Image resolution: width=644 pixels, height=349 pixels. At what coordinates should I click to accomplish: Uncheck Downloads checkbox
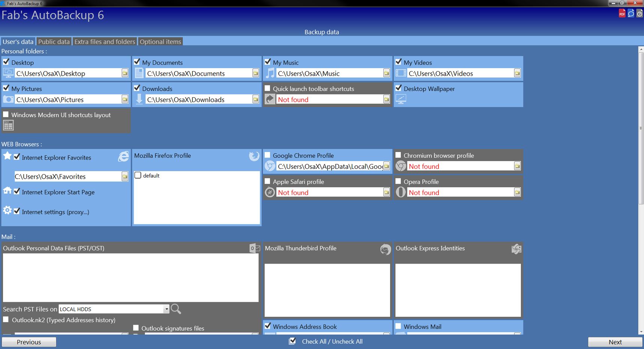[137, 88]
